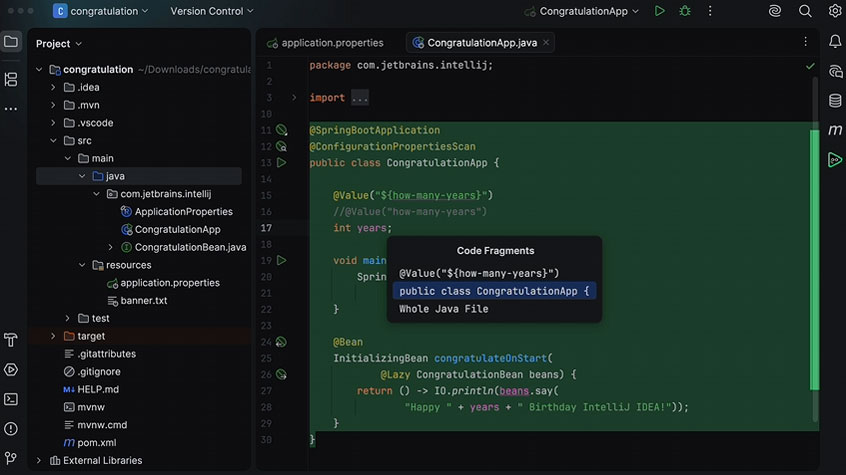The image size is (846, 475).
Task: Open IDE settings gear icon
Action: pyautogui.click(x=835, y=11)
